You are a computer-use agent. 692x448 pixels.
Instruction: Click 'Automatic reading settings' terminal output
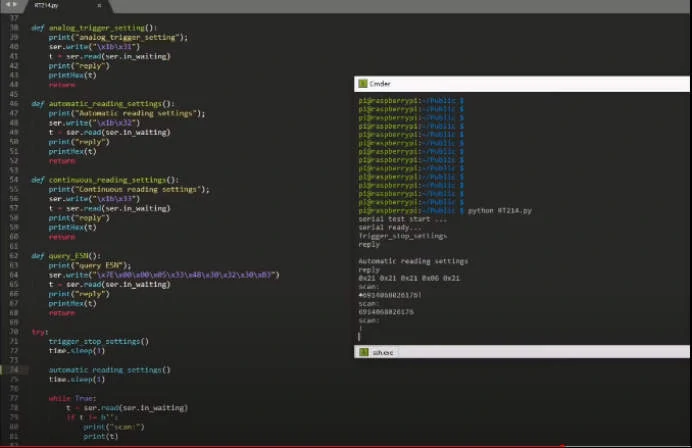pyautogui.click(x=412, y=261)
